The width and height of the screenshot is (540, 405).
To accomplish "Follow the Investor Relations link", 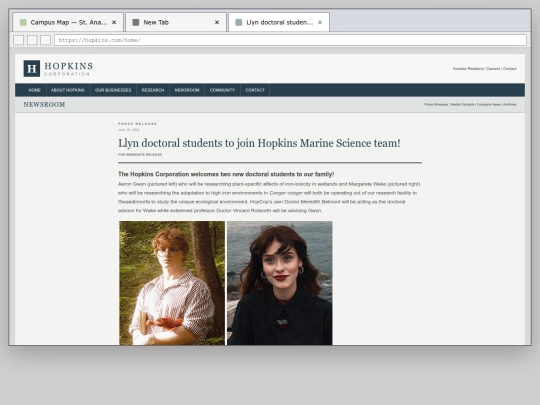I will click(x=468, y=69).
